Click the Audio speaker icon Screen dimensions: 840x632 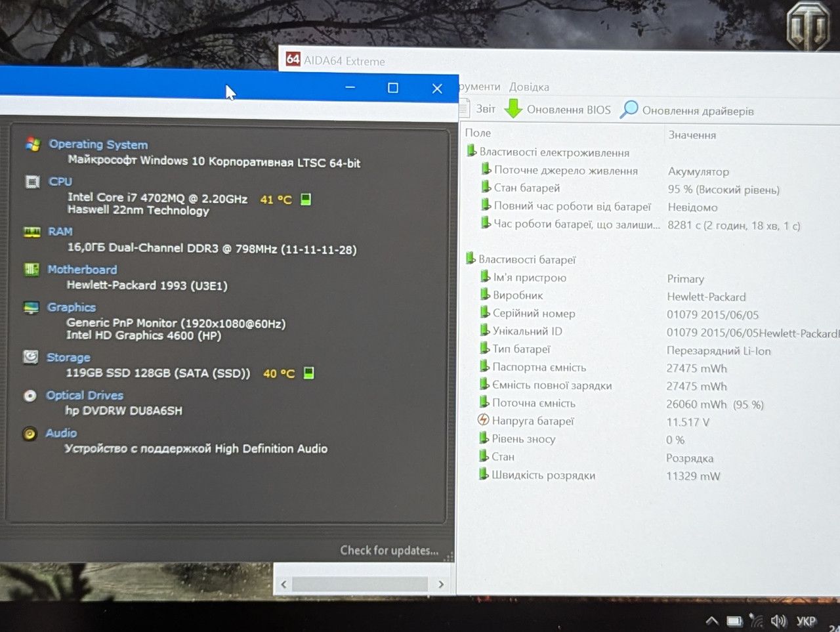pyautogui.click(x=30, y=433)
